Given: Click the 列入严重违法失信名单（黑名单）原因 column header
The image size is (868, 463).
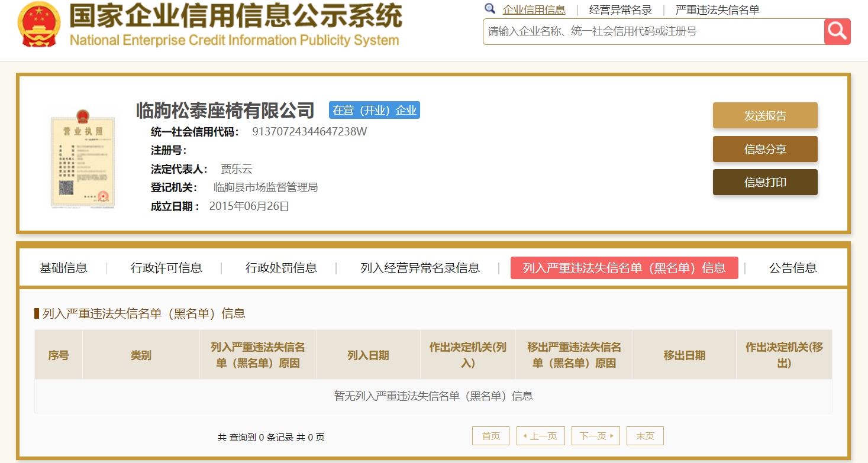Looking at the screenshot, I should 258,355.
